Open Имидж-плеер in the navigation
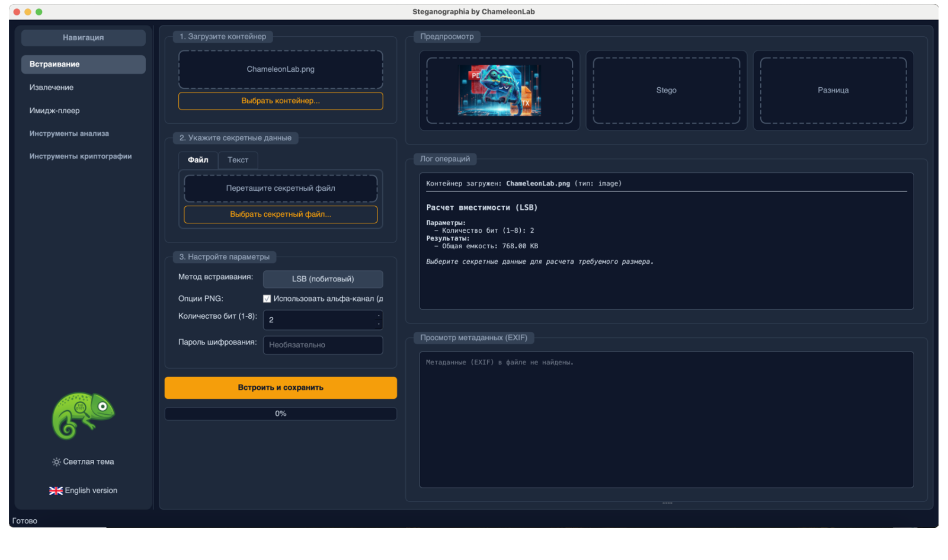The width and height of the screenshot is (948, 560). [55, 111]
